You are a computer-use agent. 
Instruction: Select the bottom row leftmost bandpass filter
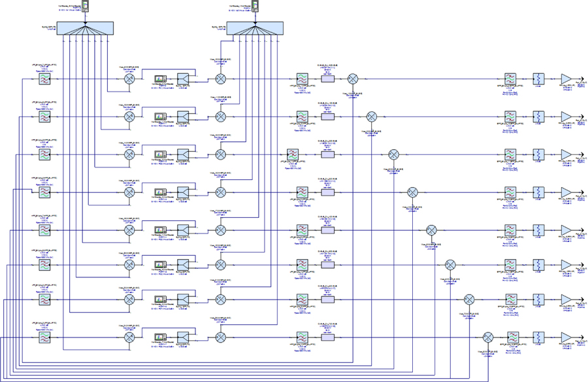tap(44, 338)
